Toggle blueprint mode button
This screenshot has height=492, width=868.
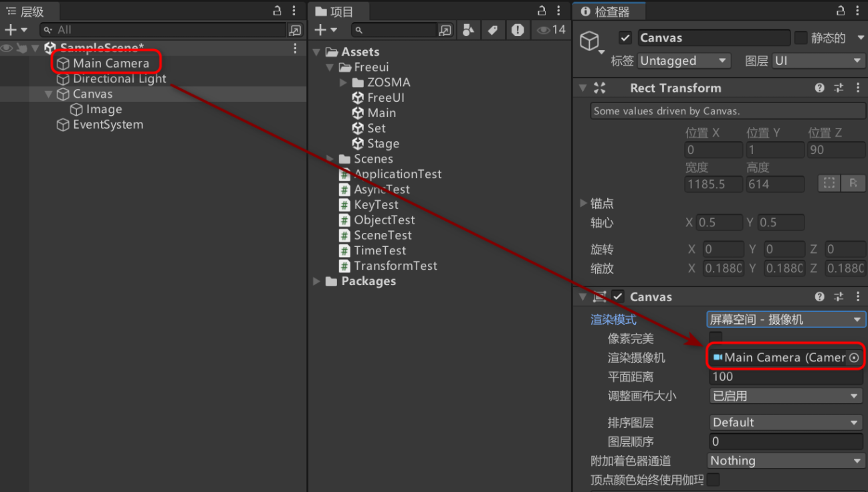[x=829, y=183]
